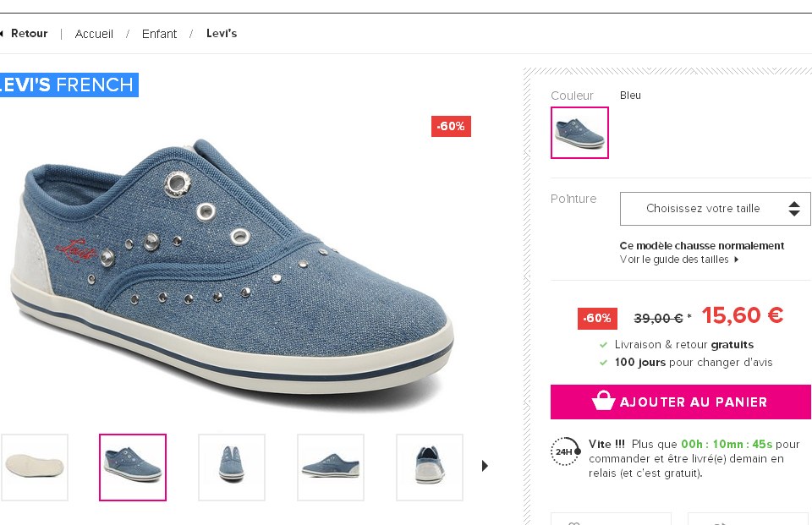View the shoe sole thumbnail
Image resolution: width=812 pixels, height=525 pixels.
coord(35,467)
